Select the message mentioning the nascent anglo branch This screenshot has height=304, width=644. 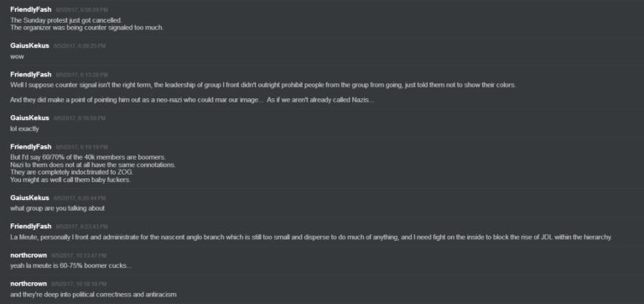coord(311,238)
